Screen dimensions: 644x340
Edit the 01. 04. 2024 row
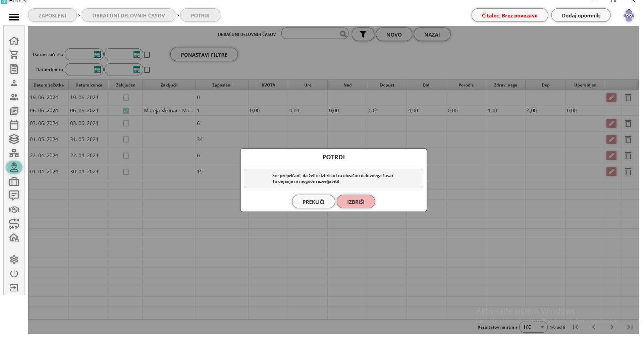click(611, 172)
